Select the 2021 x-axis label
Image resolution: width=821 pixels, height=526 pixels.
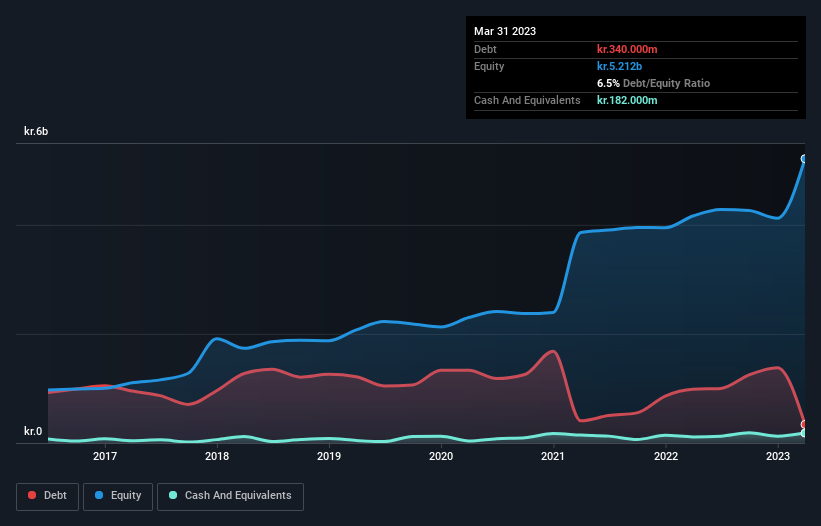(553, 456)
